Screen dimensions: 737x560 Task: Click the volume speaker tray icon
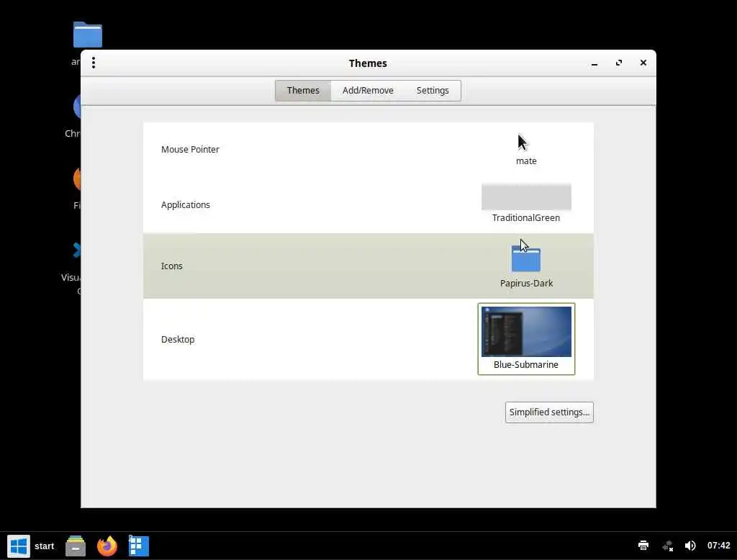[x=690, y=546]
